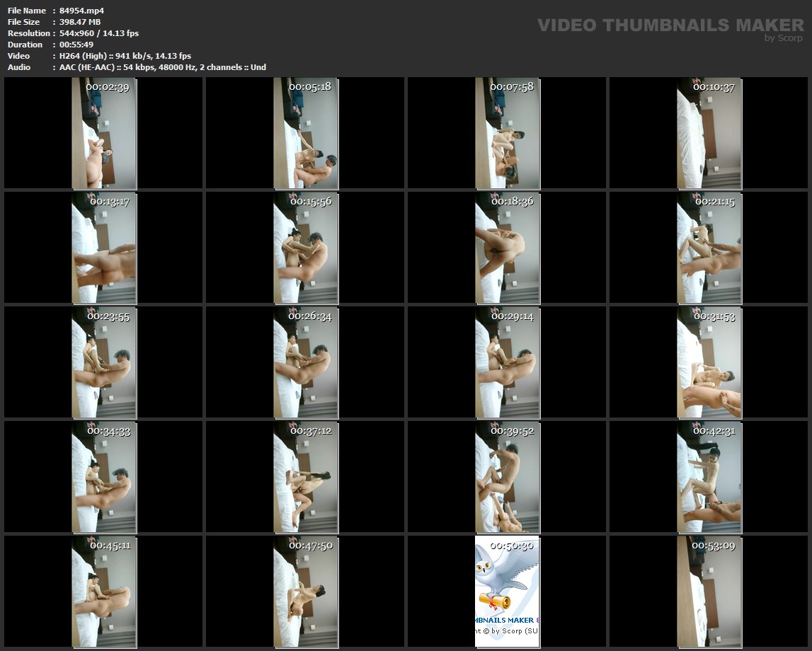Open the frame stamped 00:07:58

(x=507, y=134)
